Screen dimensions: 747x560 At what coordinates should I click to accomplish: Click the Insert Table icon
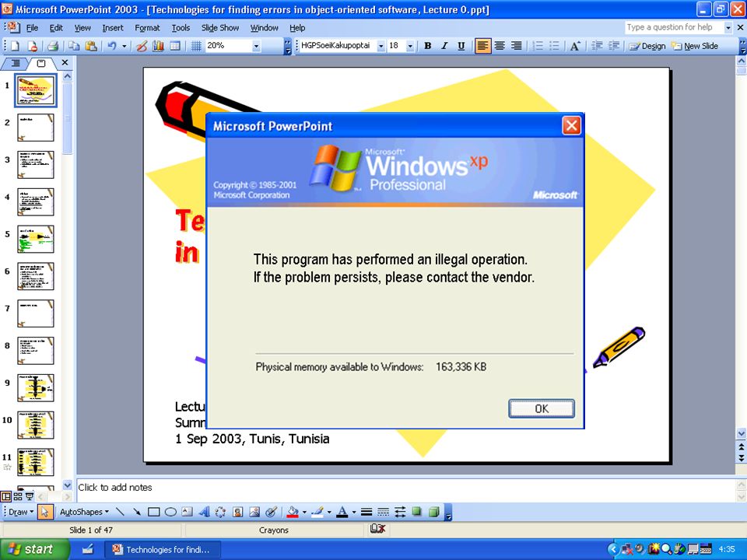coord(175,46)
